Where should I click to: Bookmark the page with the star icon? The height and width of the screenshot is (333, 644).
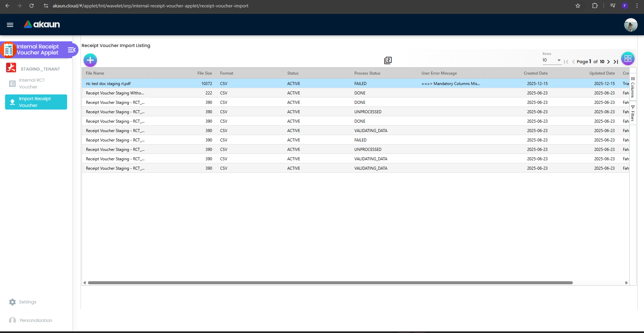click(578, 6)
